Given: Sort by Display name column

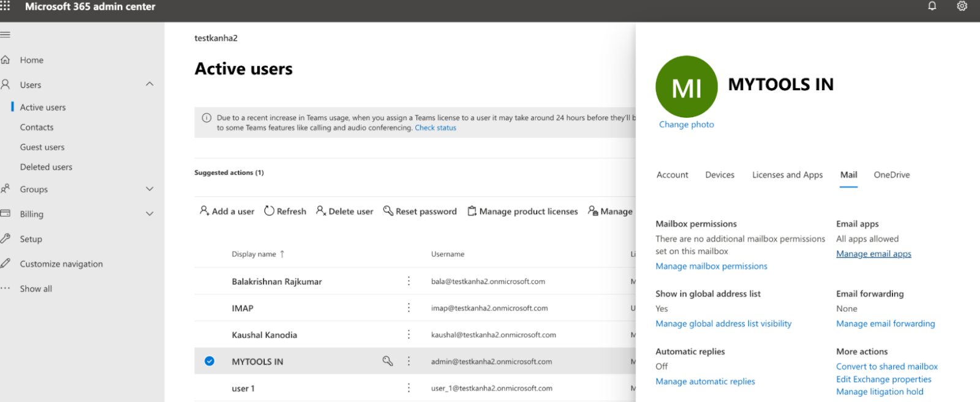Looking at the screenshot, I should pyautogui.click(x=258, y=254).
